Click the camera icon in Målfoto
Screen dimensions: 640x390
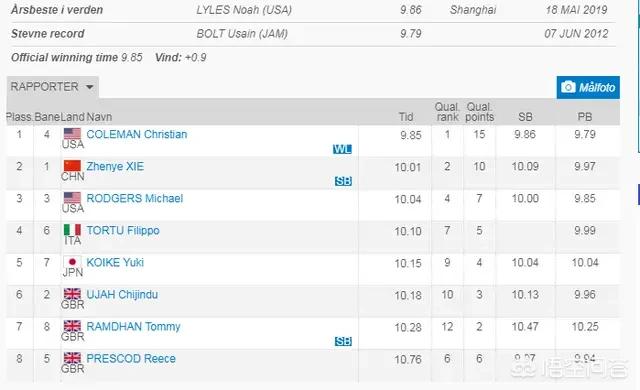click(568, 87)
